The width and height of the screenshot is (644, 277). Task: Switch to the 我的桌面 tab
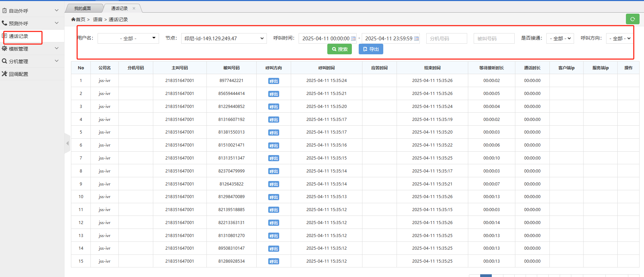(x=83, y=8)
